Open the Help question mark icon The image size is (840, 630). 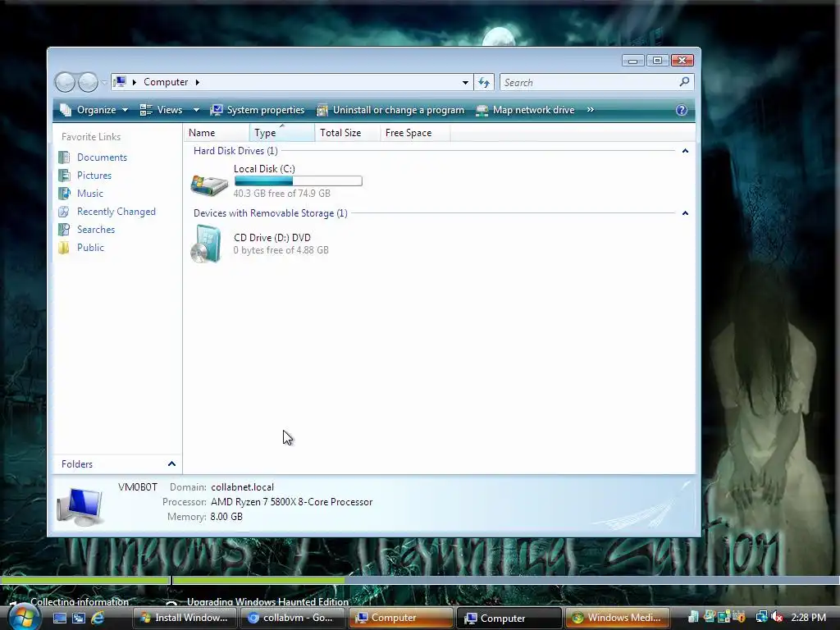682,110
